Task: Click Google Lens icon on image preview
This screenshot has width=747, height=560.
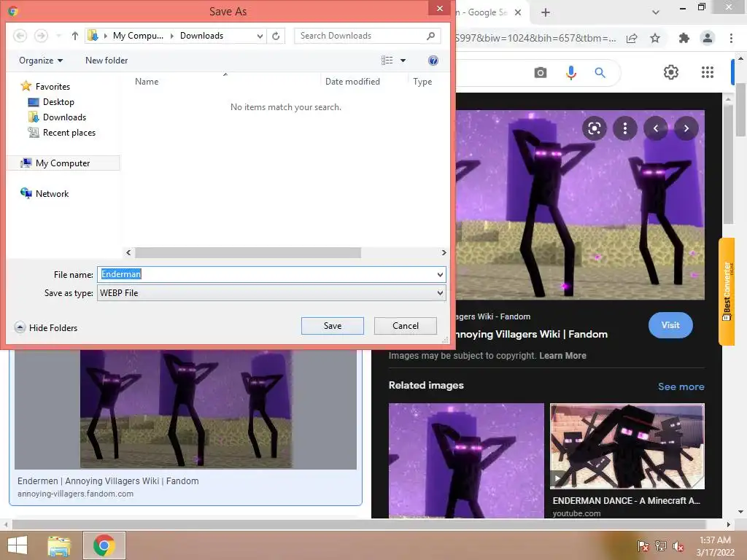Action: [x=594, y=128]
